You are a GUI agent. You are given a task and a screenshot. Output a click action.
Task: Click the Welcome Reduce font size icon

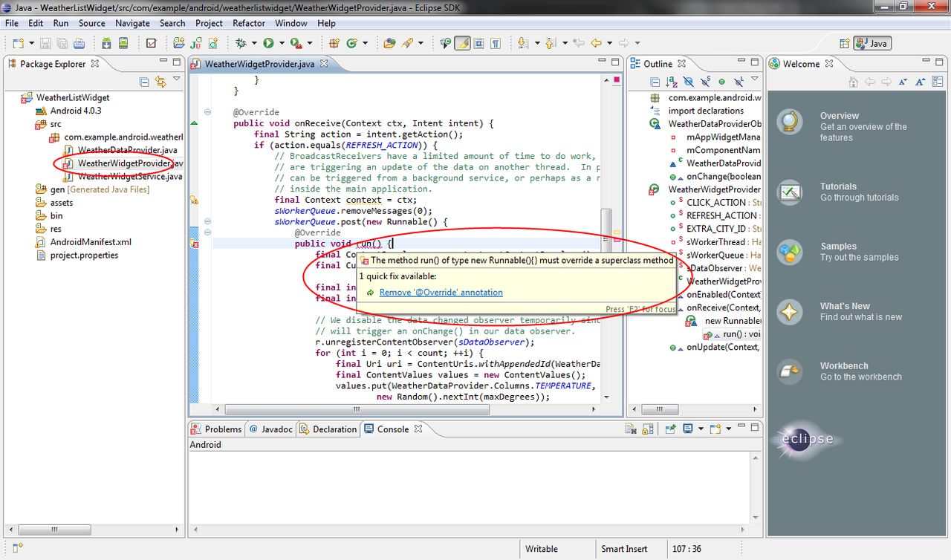(x=903, y=82)
